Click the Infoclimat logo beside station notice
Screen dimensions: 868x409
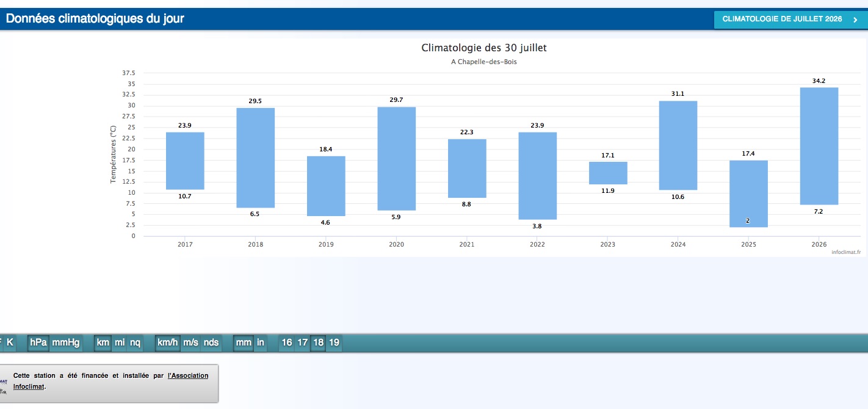(x=4, y=384)
